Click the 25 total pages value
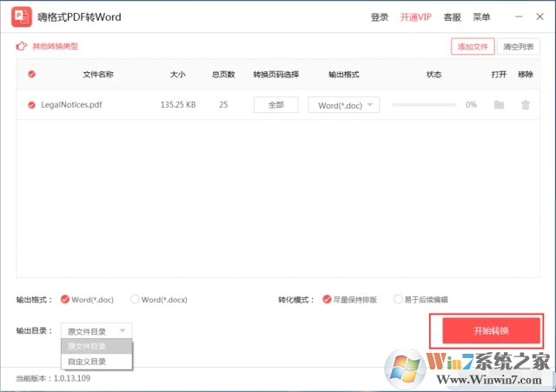 pos(223,104)
